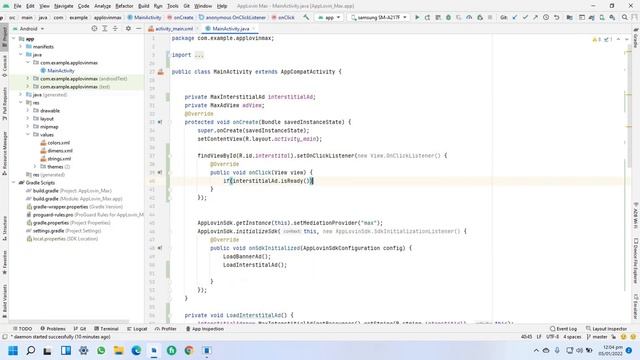Screen dimensions: 640x360
Task: Select MainActivity in project tree
Action: (60, 71)
